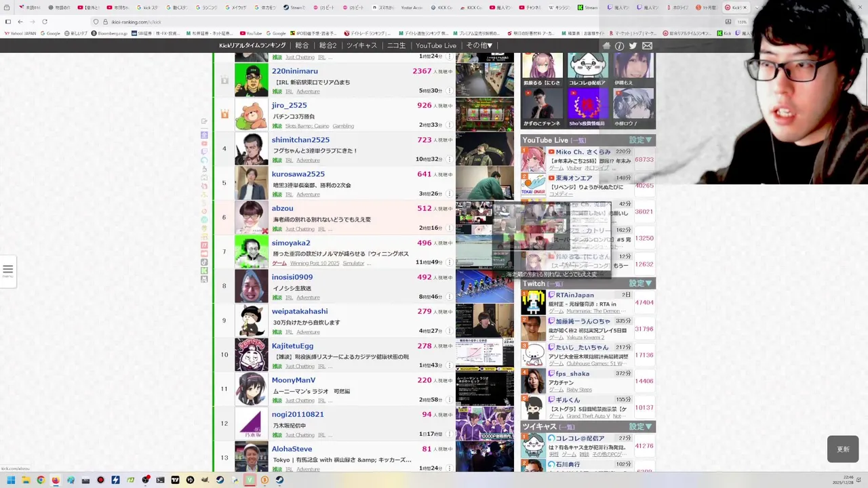Open the Twitter bird icon in the site header
The height and width of the screenshot is (488, 868).
[x=633, y=46]
